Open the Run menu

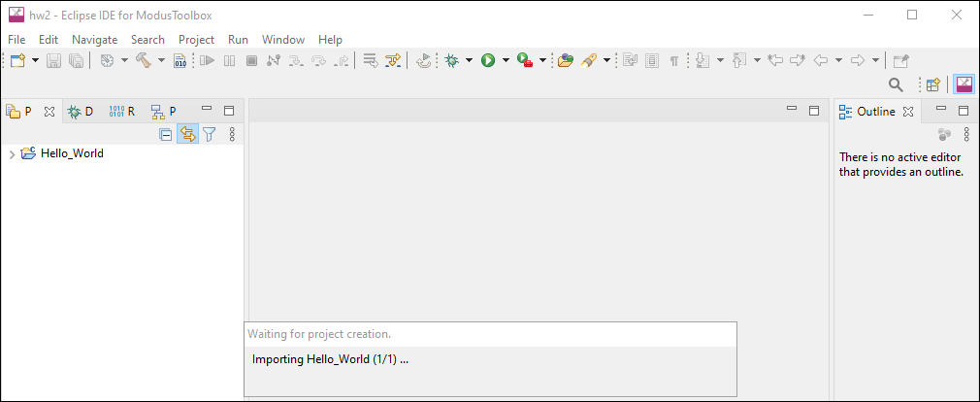[238, 40]
